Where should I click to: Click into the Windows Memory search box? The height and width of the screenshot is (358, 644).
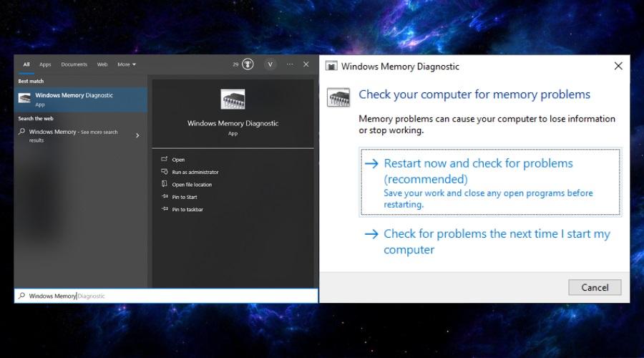[166, 296]
